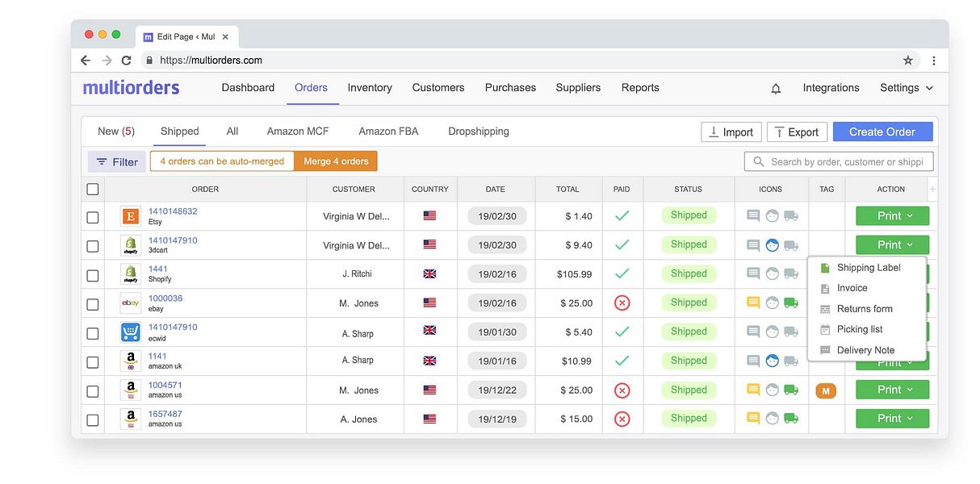Open order link 1410148632

click(x=173, y=211)
